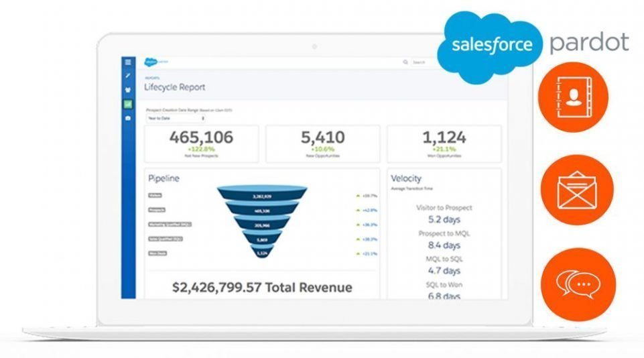Click the orange contacts address book icon
Viewport: 644px width, 358px height.
coord(574,97)
